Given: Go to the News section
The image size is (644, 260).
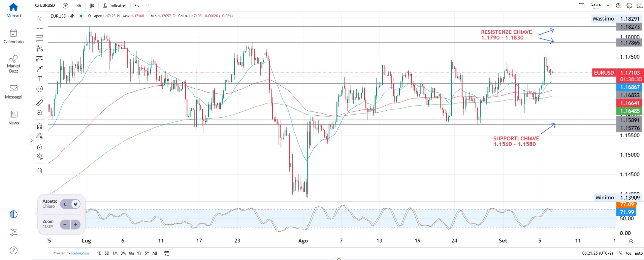Looking at the screenshot, I should click(x=13, y=117).
